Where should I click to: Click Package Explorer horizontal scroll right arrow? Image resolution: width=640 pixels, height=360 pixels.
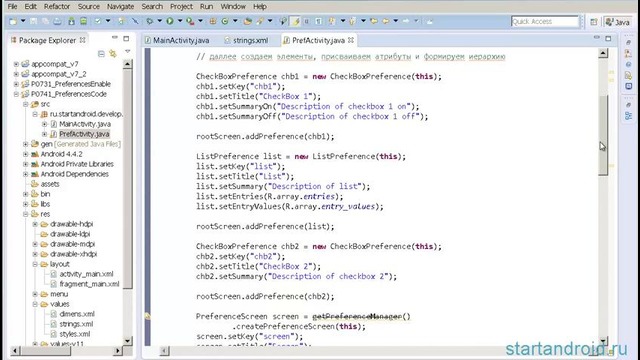[118, 350]
